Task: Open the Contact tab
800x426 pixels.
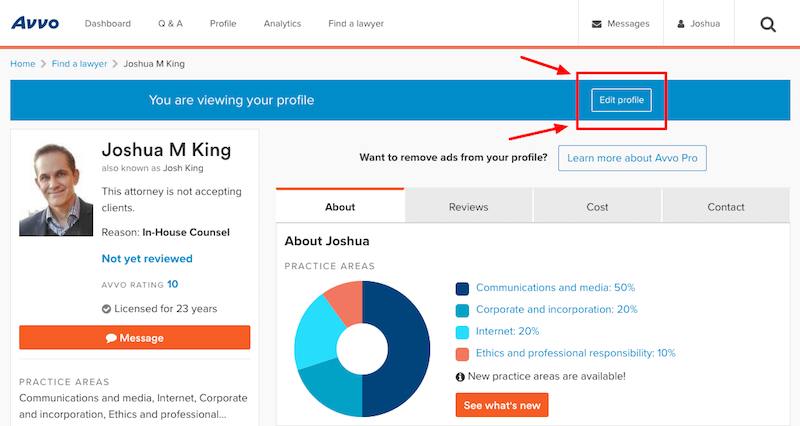Action: [x=726, y=207]
